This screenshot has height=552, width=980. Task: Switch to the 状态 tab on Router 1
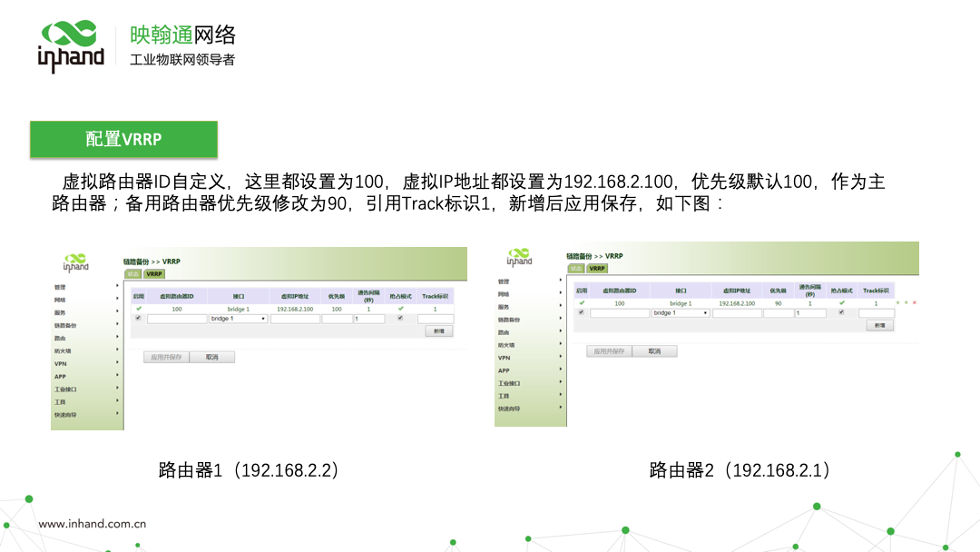pyautogui.click(x=132, y=273)
